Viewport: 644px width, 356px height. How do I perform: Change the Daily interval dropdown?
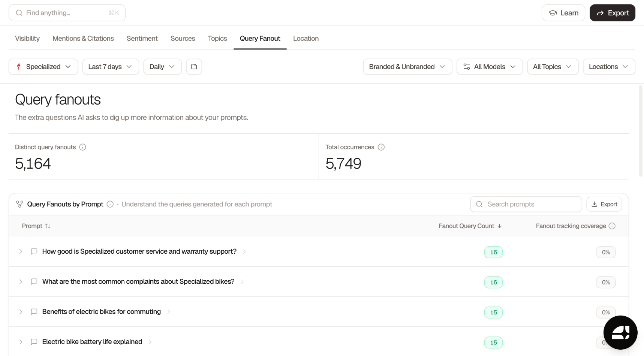[162, 67]
